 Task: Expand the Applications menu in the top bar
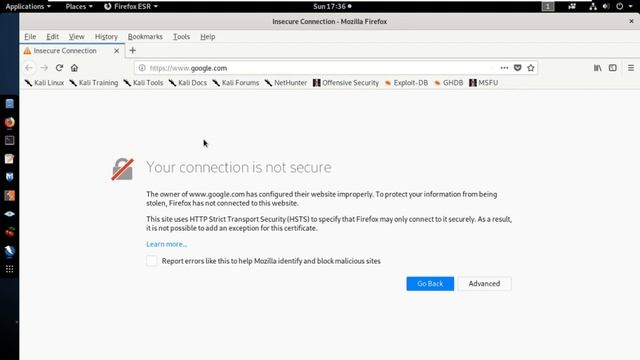[28, 7]
